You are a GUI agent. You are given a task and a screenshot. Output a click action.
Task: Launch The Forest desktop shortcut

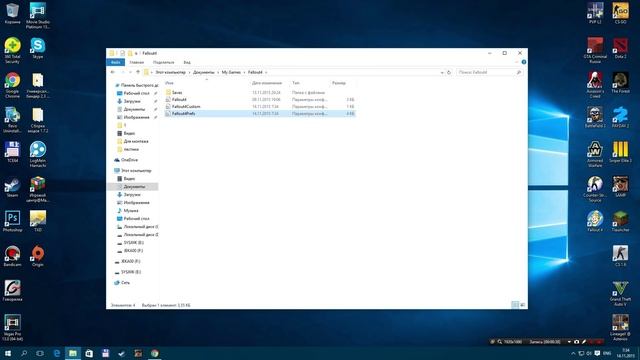tap(620, 83)
